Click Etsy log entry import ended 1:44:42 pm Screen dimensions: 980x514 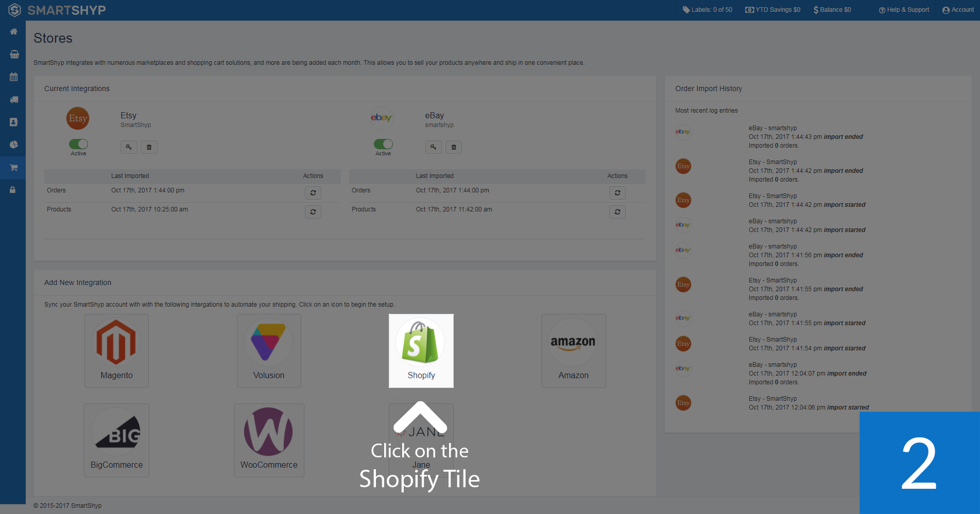805,171
